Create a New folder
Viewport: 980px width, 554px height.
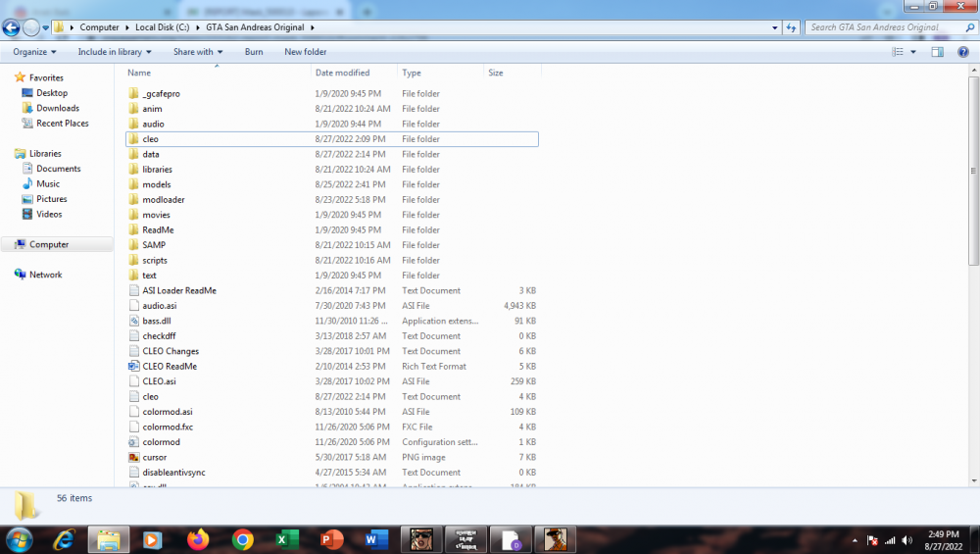[x=305, y=52]
